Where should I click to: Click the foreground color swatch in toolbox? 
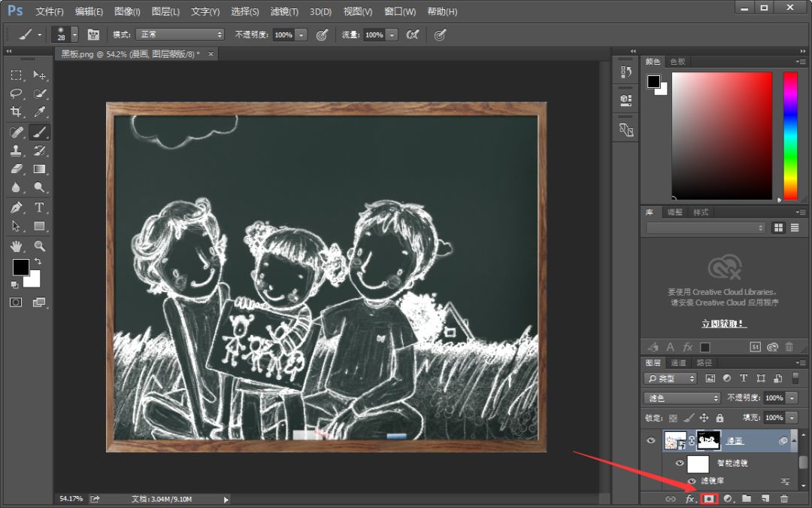click(20, 267)
